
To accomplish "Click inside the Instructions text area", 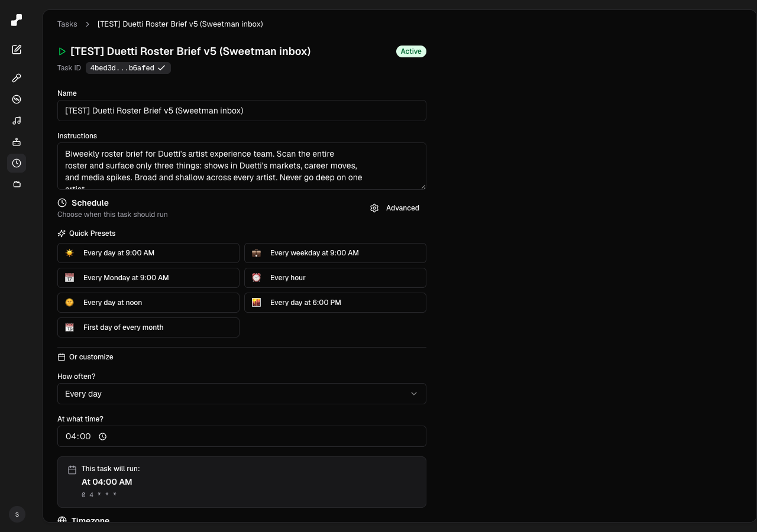I will tap(242, 166).
